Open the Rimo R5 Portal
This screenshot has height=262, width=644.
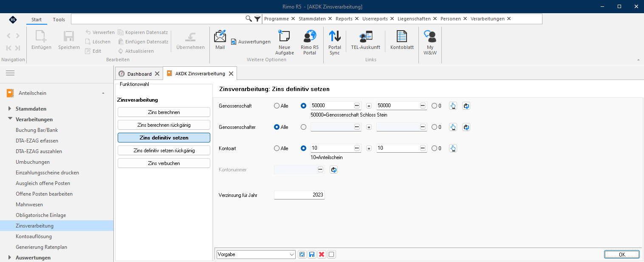point(310,43)
